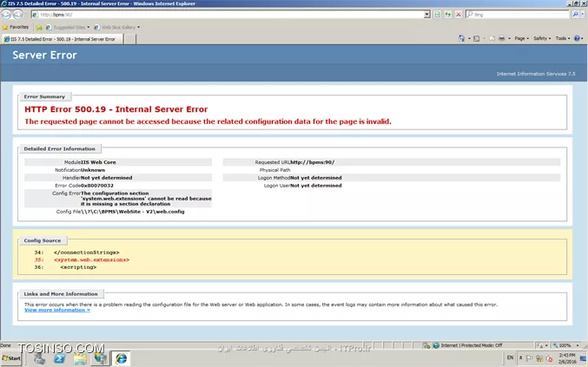Click the Requested URL http://bpms:90/ value
Image resolution: width=588 pixels, height=367 pixels.
pyautogui.click(x=313, y=162)
